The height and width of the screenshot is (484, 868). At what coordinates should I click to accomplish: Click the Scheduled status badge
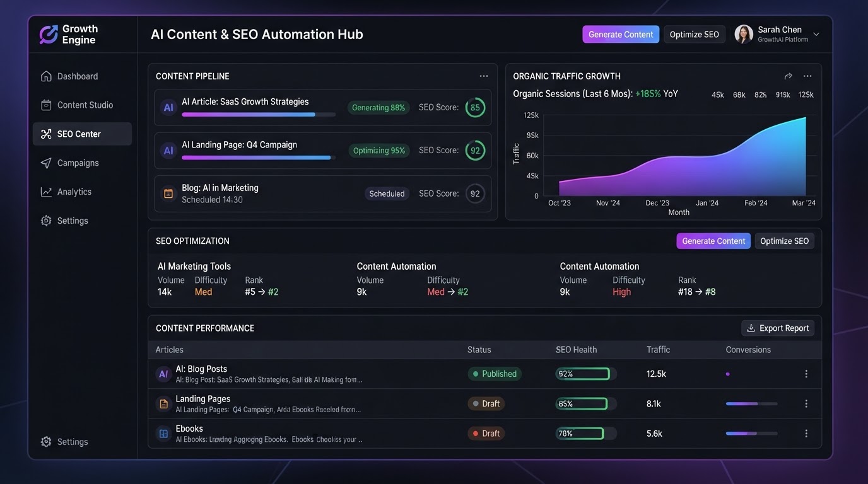(387, 193)
